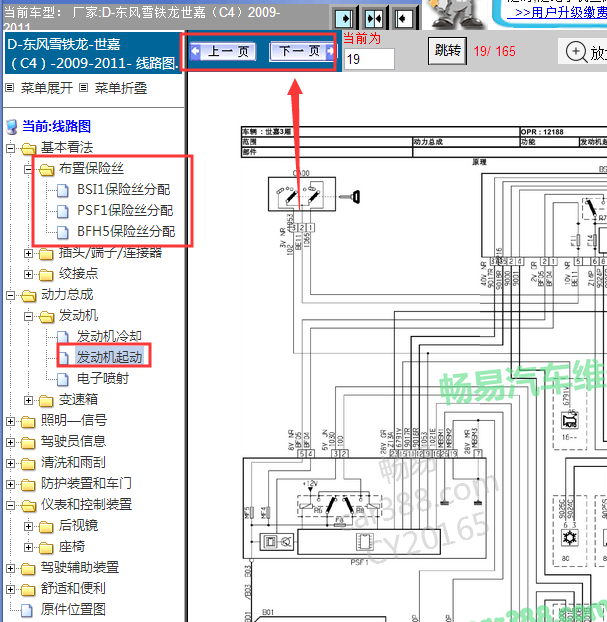Open BSI1保险丝分配 document

tap(123, 190)
